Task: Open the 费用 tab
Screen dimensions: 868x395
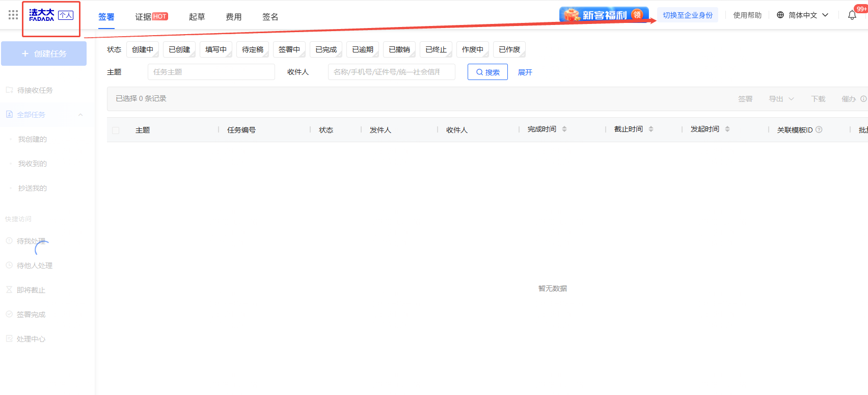Action: 233,17
